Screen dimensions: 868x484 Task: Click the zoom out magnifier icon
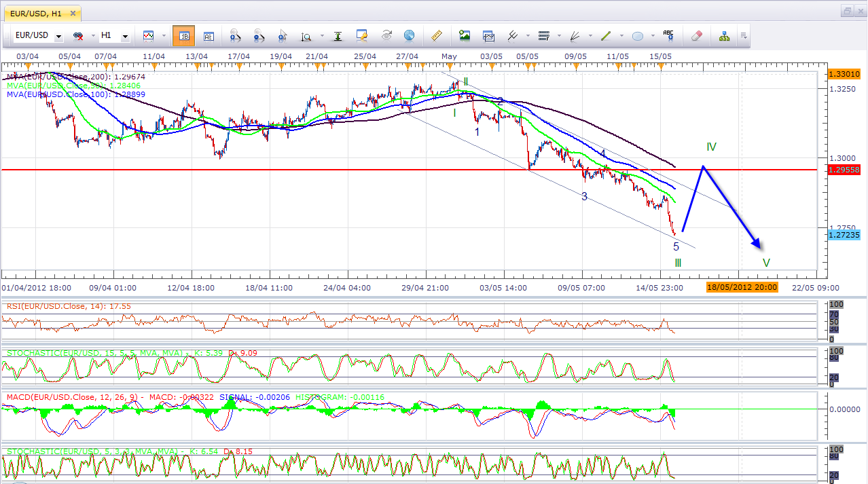click(259, 35)
